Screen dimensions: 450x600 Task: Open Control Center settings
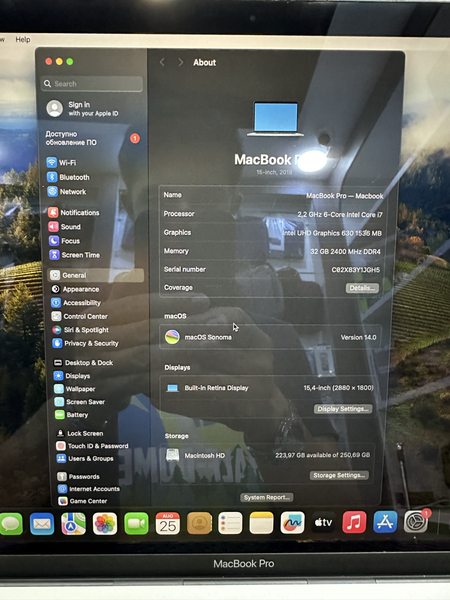(80, 316)
